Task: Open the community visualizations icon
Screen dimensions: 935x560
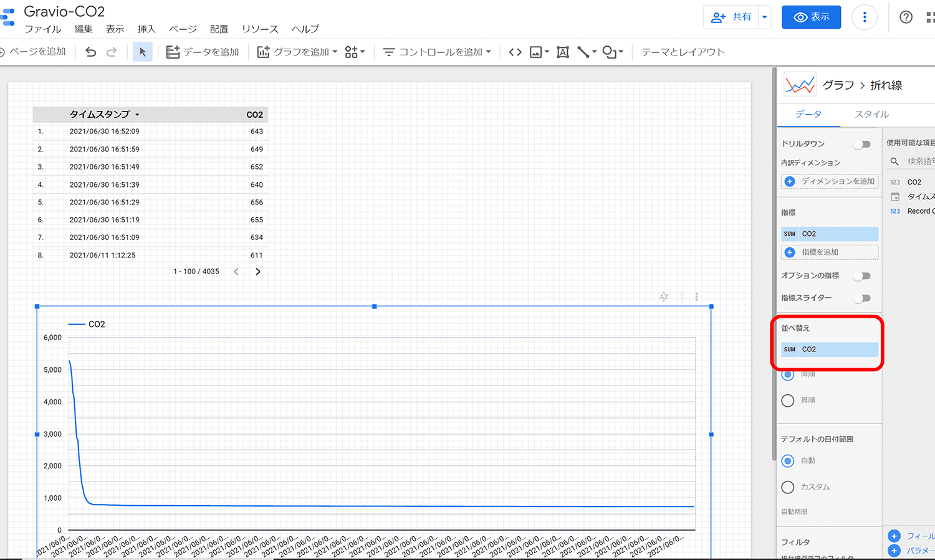Action: pyautogui.click(x=352, y=52)
